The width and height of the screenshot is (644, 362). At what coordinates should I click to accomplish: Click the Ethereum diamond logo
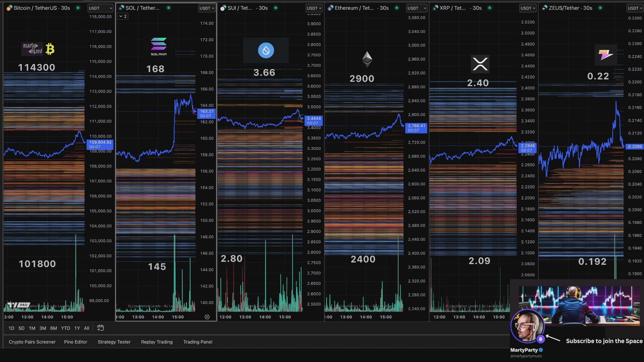[367, 59]
